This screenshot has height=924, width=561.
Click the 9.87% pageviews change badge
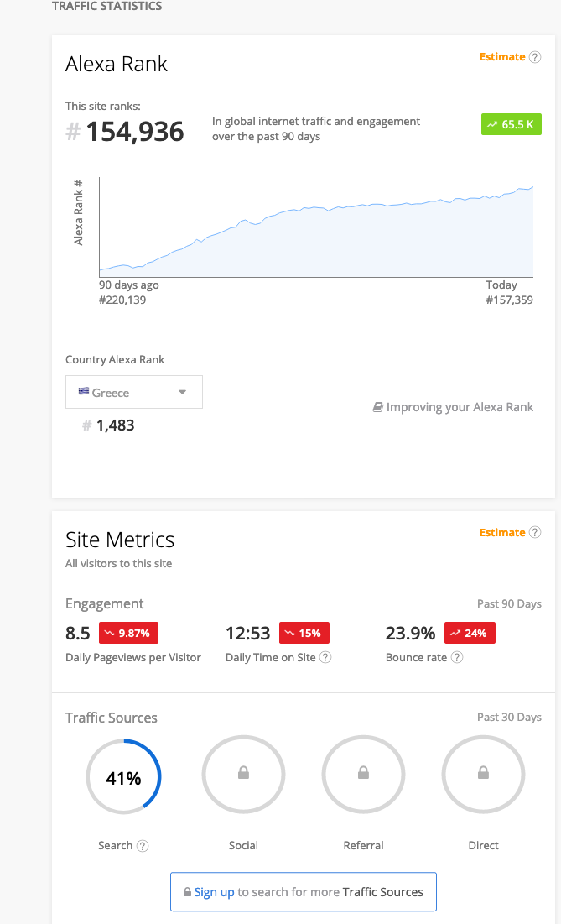click(x=128, y=633)
